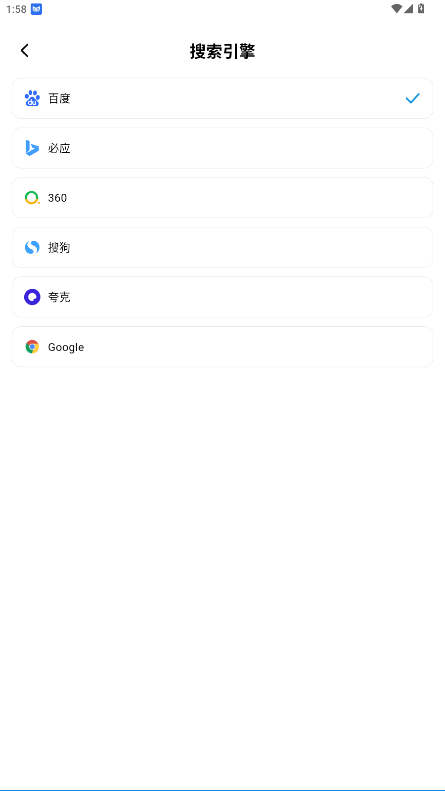This screenshot has height=791, width=445.
Task: Tap the Wi-Fi signal status icon
Action: coord(397,9)
